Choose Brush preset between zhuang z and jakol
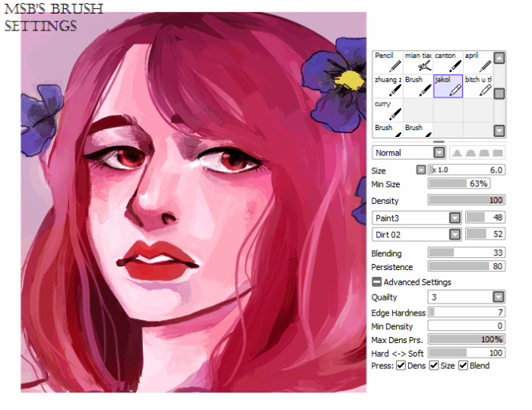 point(418,86)
